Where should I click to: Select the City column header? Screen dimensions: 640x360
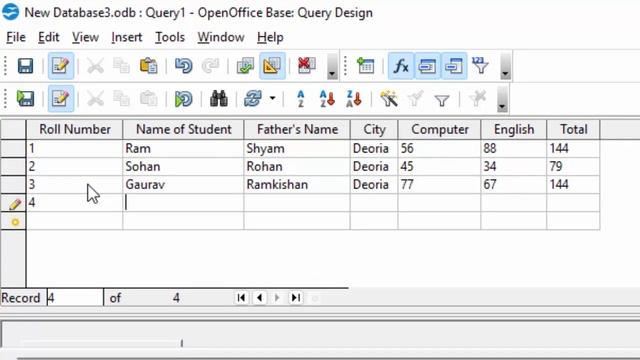point(374,129)
